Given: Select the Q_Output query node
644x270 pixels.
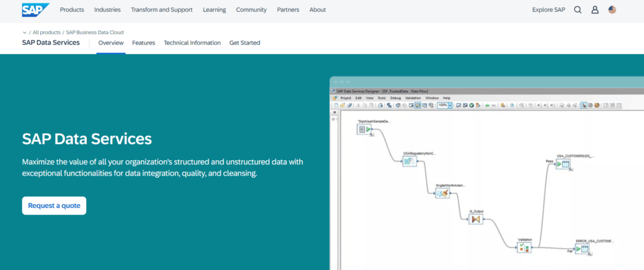Looking at the screenshot, I should [x=476, y=220].
